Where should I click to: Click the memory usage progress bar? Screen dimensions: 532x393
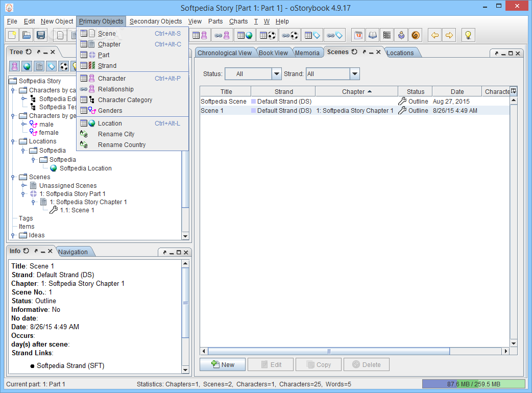[x=474, y=384]
